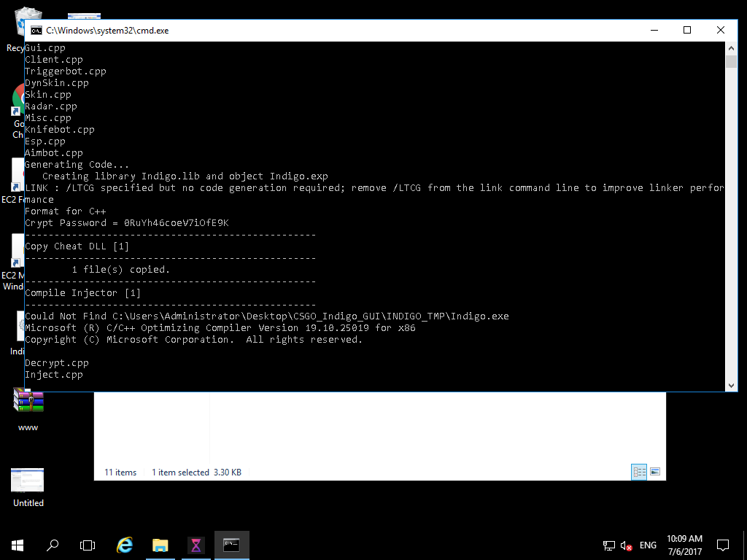Open the Windows Start menu
This screenshot has width=747, height=560.
point(18,545)
